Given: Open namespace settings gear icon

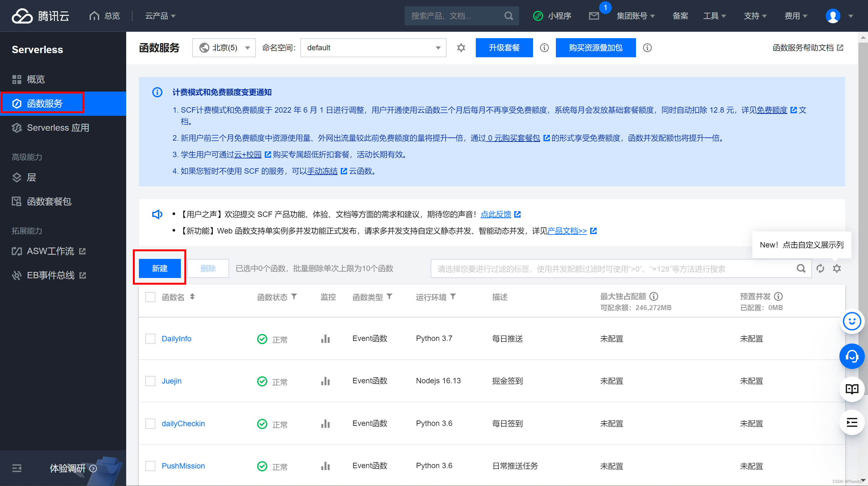Looking at the screenshot, I should pyautogui.click(x=461, y=48).
